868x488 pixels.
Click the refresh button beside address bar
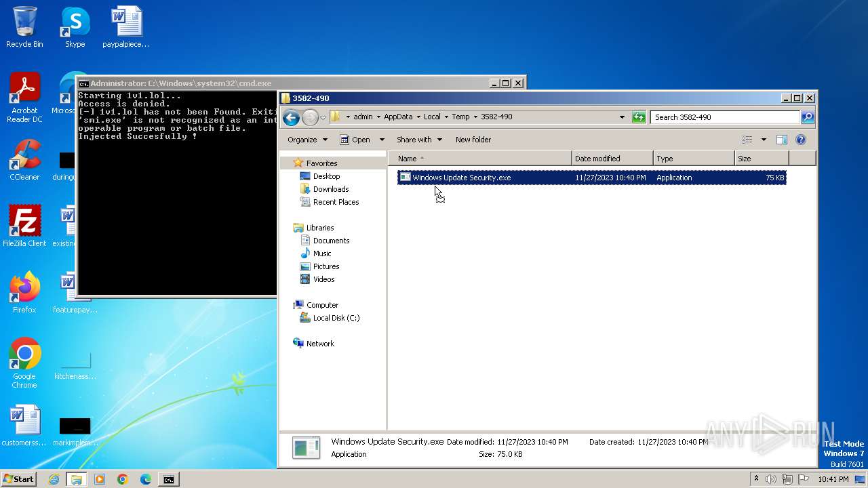[x=638, y=117]
